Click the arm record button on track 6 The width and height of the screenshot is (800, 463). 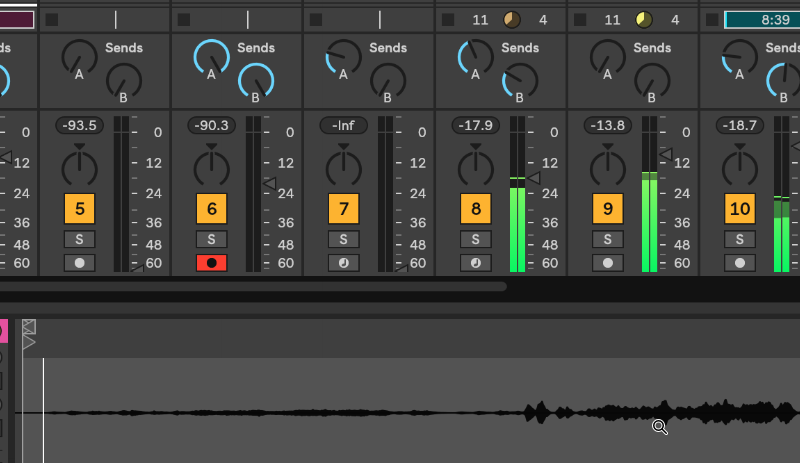tap(211, 263)
